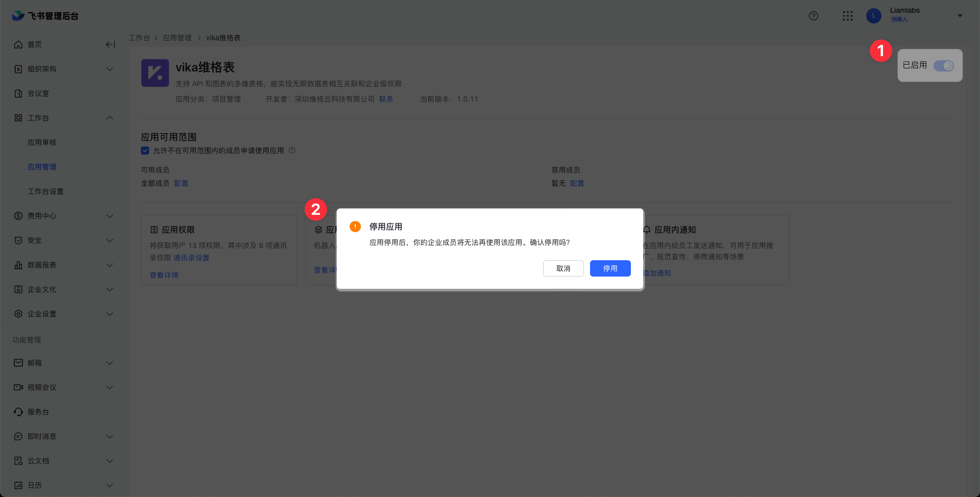Screen dimensions: 980x497
Task: Open 应用审核 in the sidebar
Action: (x=42, y=142)
